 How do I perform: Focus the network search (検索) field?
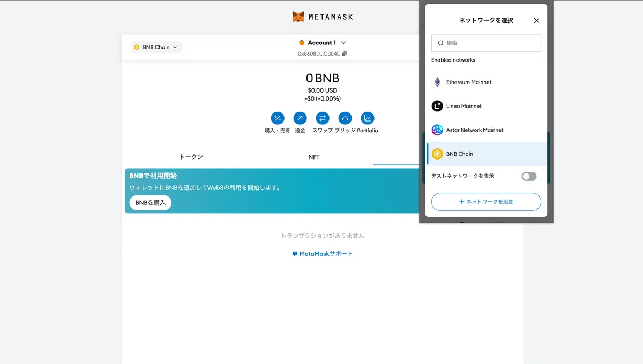[x=486, y=43]
